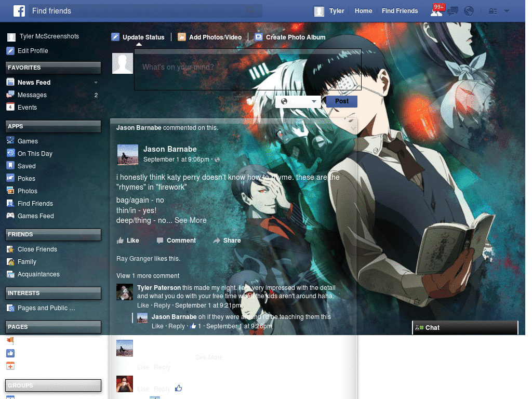Viewport: 532px width, 399px height.
Task: Click the search magnifier icon
Action: click(250, 10)
